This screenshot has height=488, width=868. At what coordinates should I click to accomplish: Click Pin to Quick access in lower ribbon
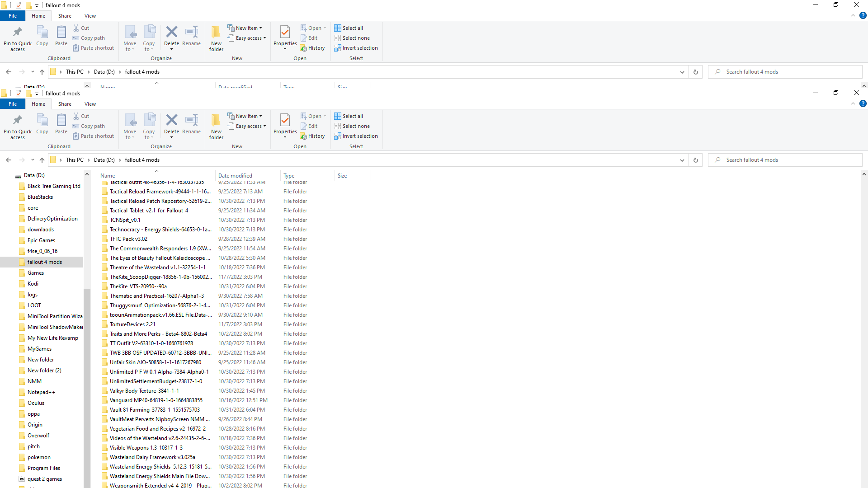(18, 127)
